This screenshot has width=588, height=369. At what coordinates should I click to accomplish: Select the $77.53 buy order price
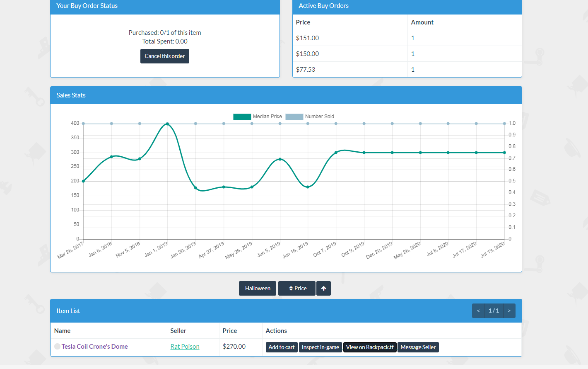pyautogui.click(x=306, y=70)
